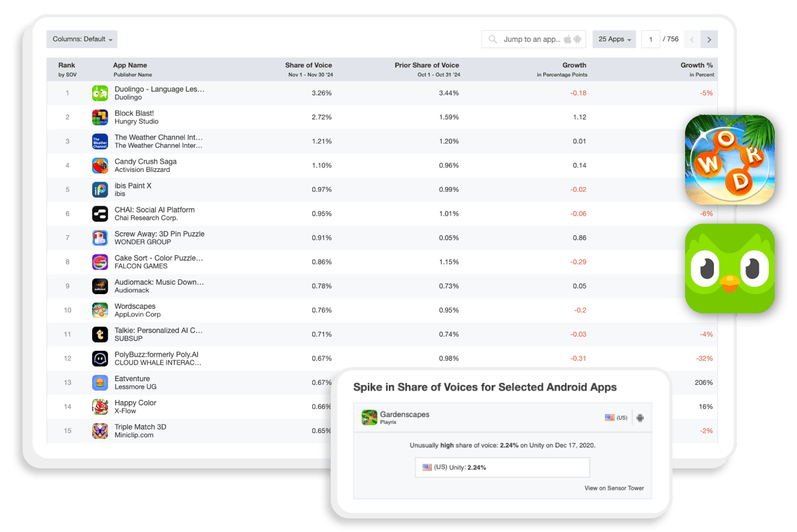Click the / 756 total pages label

(671, 39)
